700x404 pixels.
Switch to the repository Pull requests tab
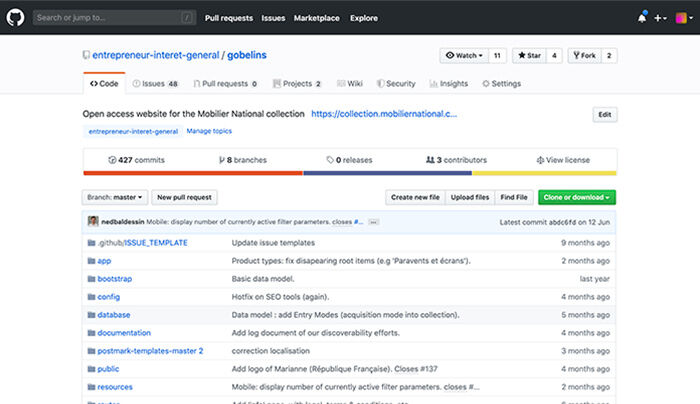point(225,83)
